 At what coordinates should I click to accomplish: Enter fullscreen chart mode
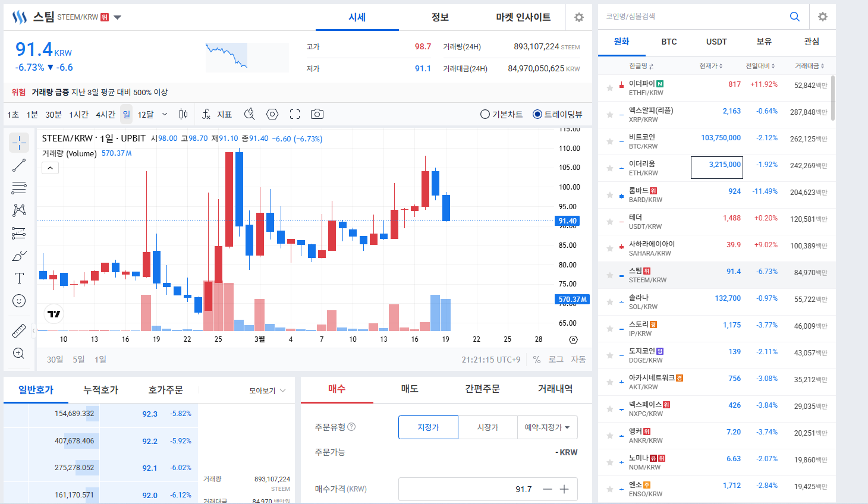295,114
